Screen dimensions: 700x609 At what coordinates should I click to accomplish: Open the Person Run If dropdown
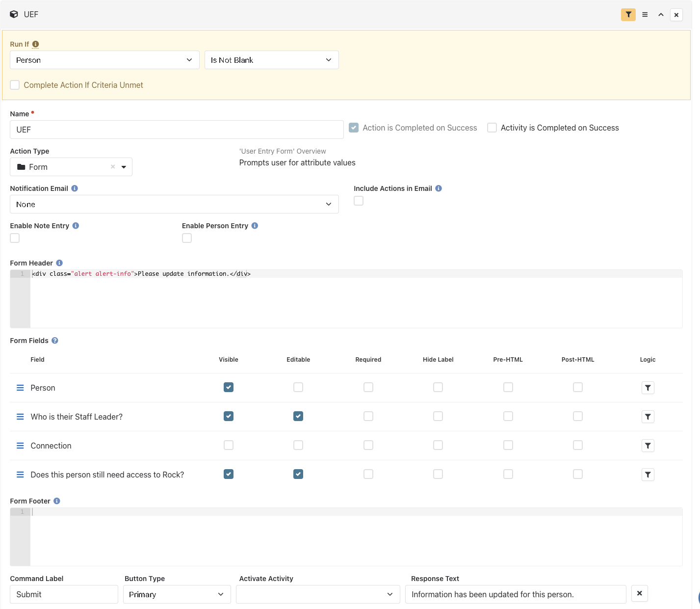[104, 60]
